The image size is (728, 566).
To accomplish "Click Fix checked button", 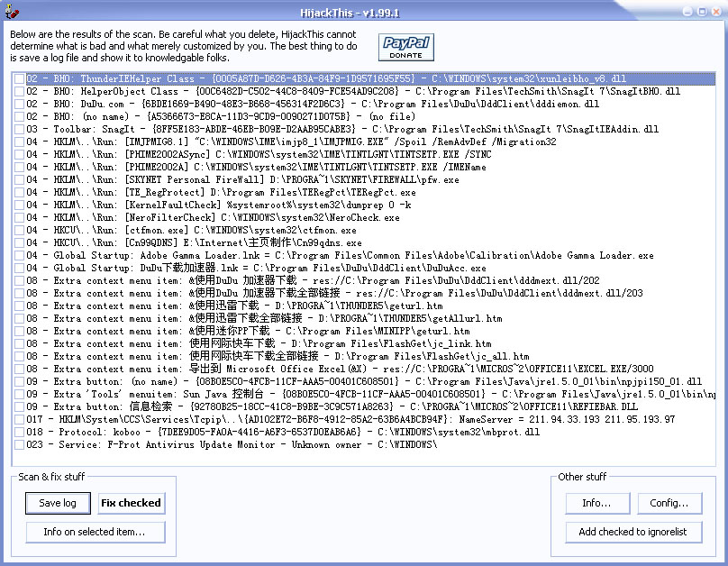I will 132,503.
